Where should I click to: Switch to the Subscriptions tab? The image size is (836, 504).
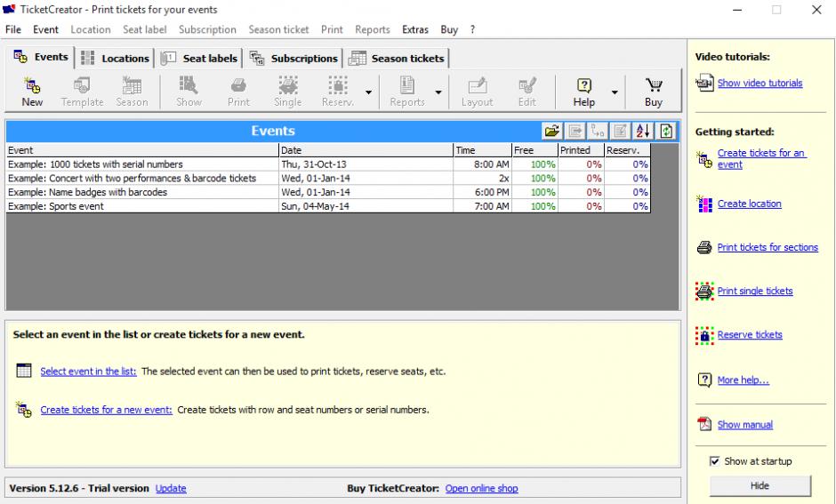293,59
